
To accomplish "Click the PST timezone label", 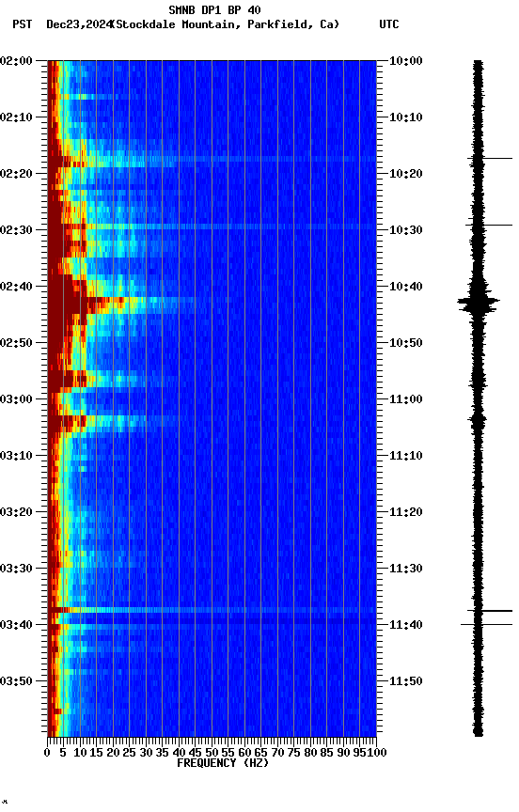I will (x=22, y=24).
